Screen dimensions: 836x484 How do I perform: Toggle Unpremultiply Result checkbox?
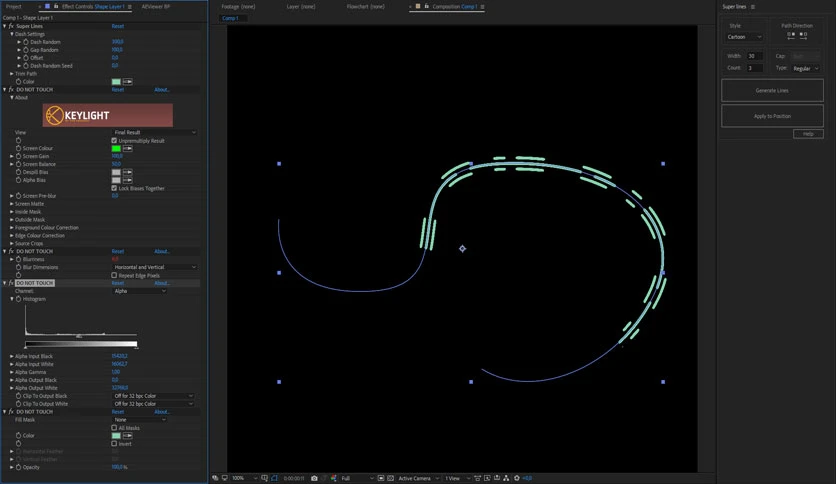[114, 141]
